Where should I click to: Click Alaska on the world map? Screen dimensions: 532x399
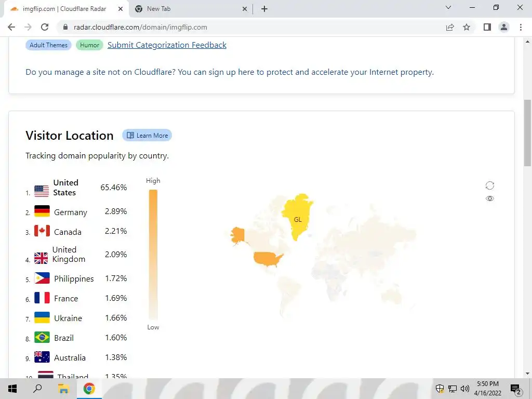[x=237, y=235]
